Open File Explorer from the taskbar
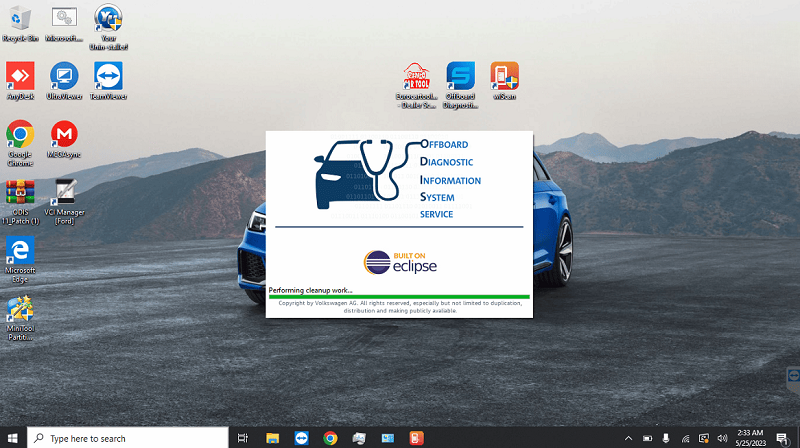The image size is (800, 448). 272,438
